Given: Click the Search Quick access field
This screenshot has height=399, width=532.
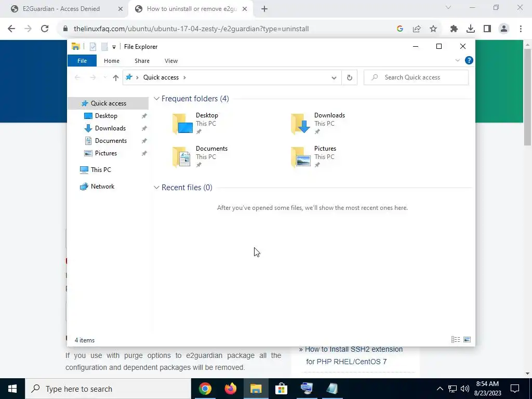Looking at the screenshot, I should (x=416, y=77).
